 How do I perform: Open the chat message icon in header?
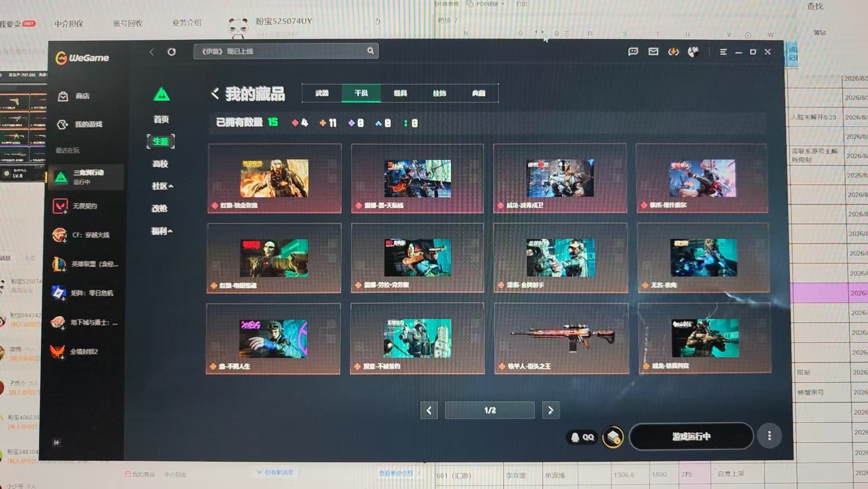point(633,52)
